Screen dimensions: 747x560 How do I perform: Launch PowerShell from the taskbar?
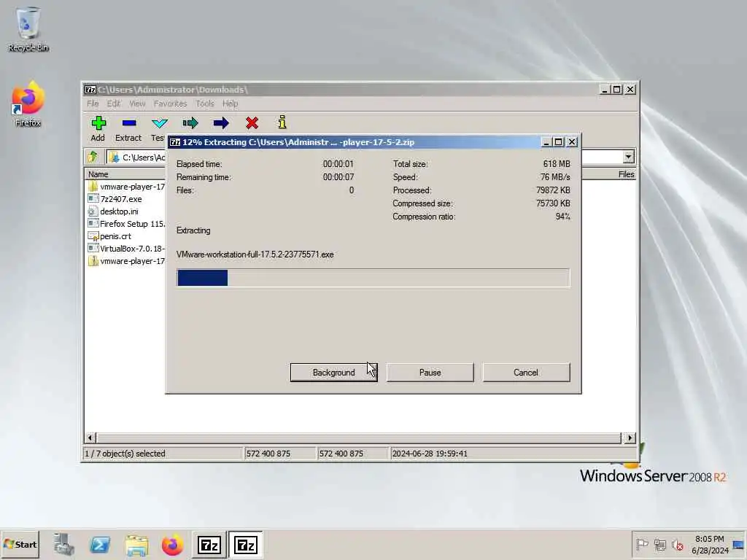pos(100,544)
